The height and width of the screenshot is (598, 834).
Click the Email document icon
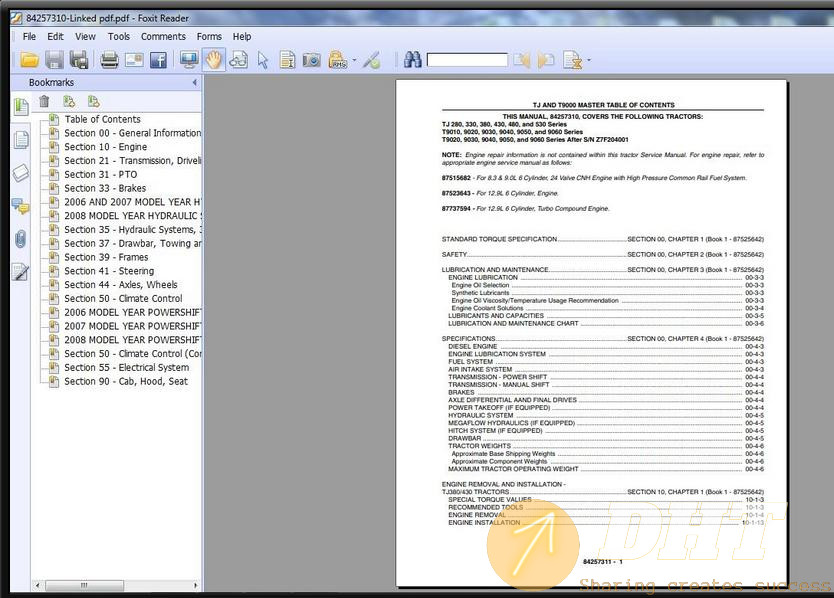(134, 60)
